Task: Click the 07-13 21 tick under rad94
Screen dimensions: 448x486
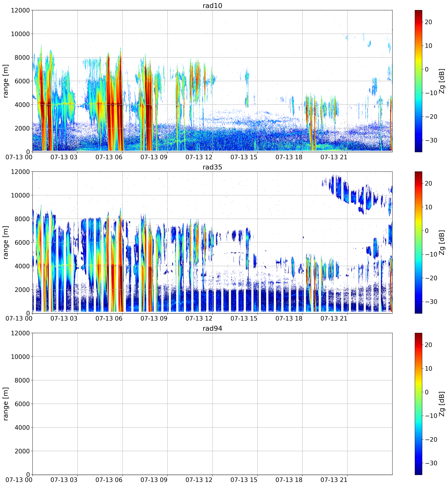Action: pyautogui.click(x=334, y=480)
